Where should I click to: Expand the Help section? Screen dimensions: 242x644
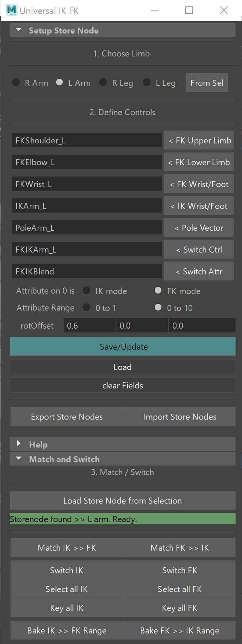coord(19,444)
